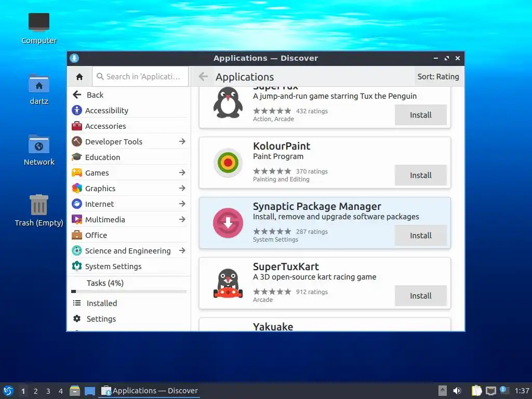Screen dimensions: 532x399
Task: Expand the Developer Tools subcategory arrow
Action: [182, 141]
